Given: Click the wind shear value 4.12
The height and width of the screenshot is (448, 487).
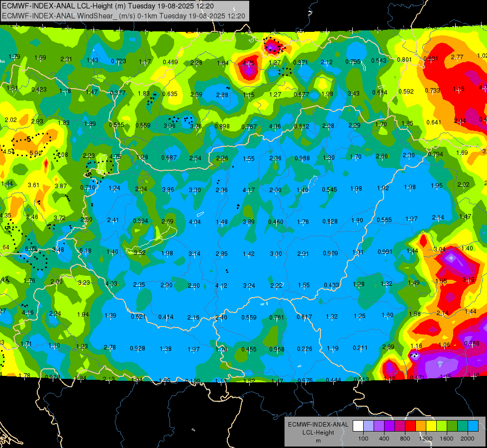Looking at the screenshot, I should [221, 285].
